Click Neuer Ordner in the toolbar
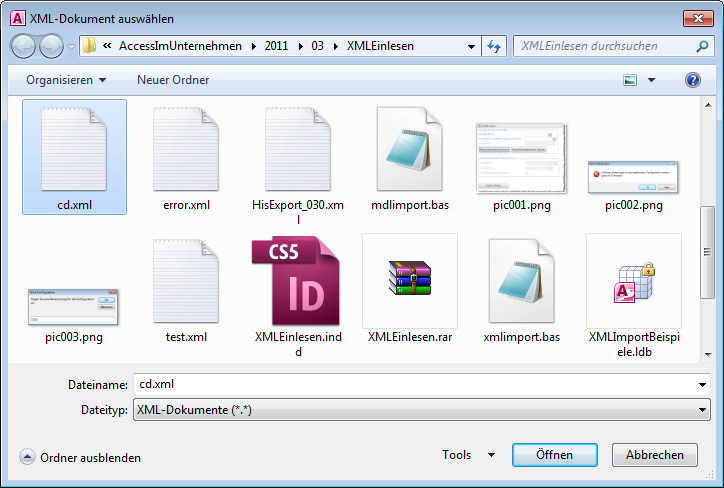This screenshot has width=724, height=488. click(173, 80)
